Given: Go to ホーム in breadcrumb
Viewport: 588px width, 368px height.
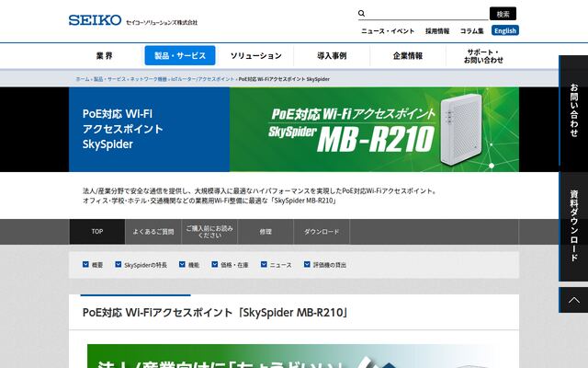Looking at the screenshot, I should [83, 79].
